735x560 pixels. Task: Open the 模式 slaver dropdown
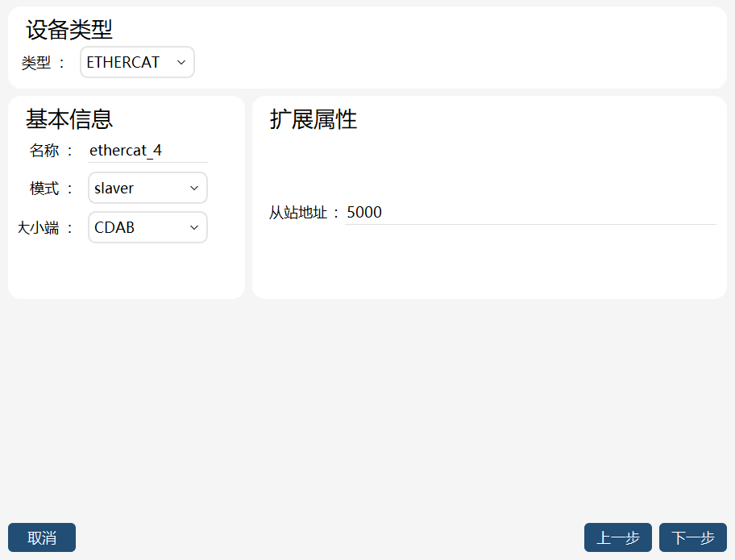(147, 188)
